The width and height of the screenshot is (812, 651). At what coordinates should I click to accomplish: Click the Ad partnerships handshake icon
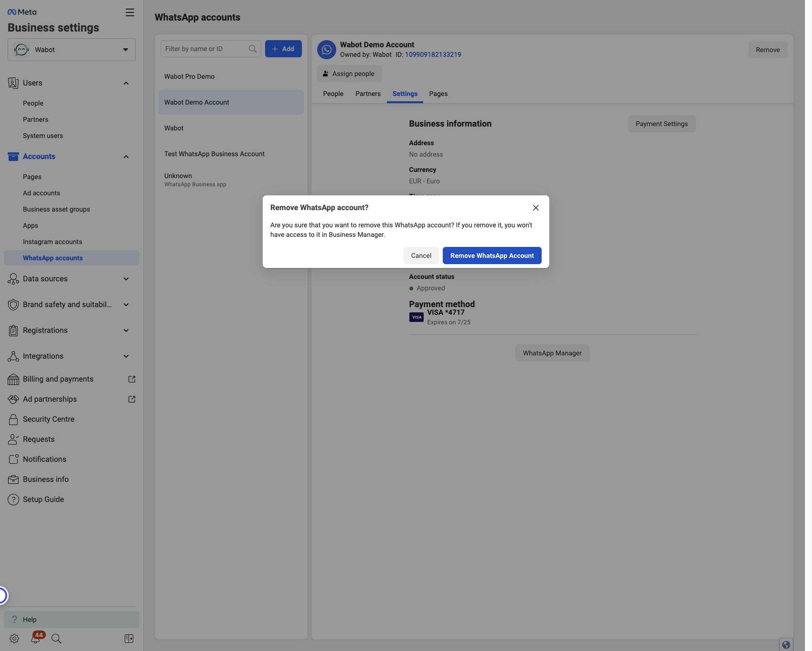click(13, 399)
